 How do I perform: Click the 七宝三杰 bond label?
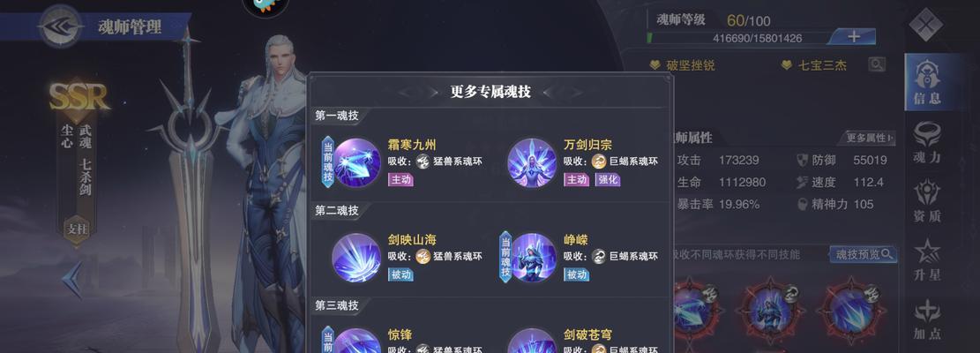[x=814, y=65]
